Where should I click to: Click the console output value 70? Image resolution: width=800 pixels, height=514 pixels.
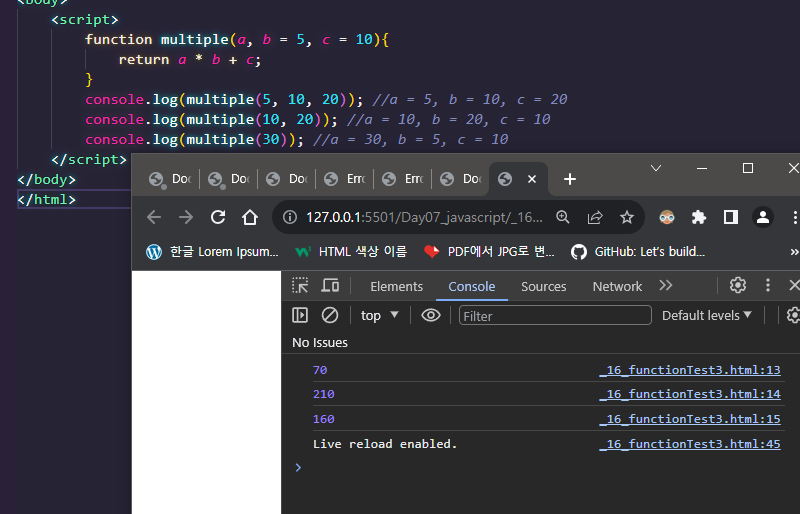point(320,370)
